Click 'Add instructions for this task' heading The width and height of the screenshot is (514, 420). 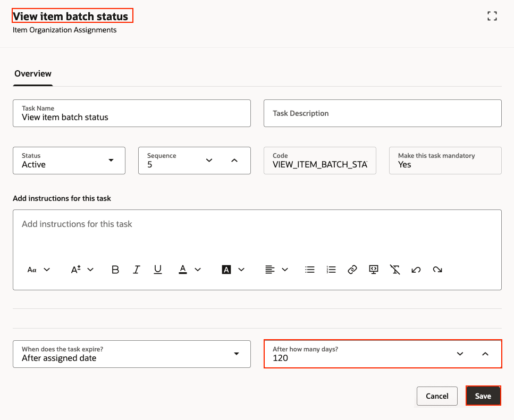click(x=62, y=198)
